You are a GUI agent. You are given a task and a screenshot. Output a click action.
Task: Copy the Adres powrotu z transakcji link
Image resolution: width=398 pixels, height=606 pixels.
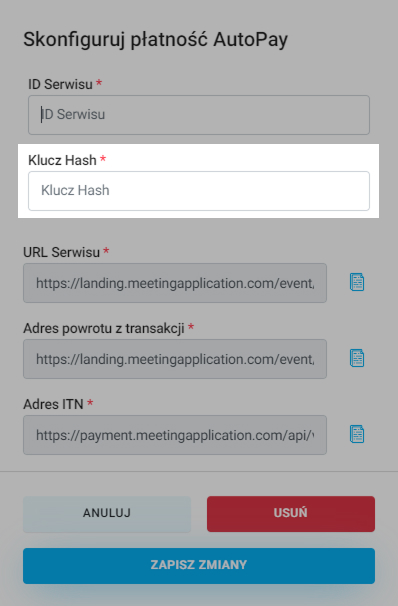(x=357, y=358)
